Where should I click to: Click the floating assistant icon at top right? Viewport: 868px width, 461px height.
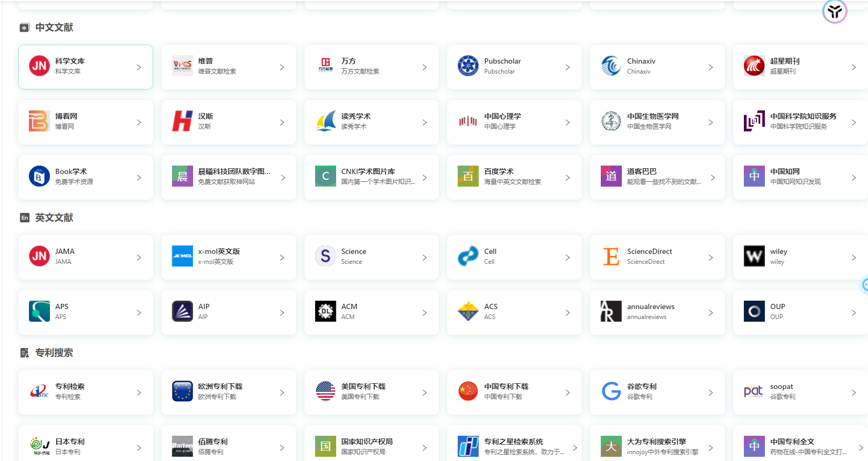[835, 11]
